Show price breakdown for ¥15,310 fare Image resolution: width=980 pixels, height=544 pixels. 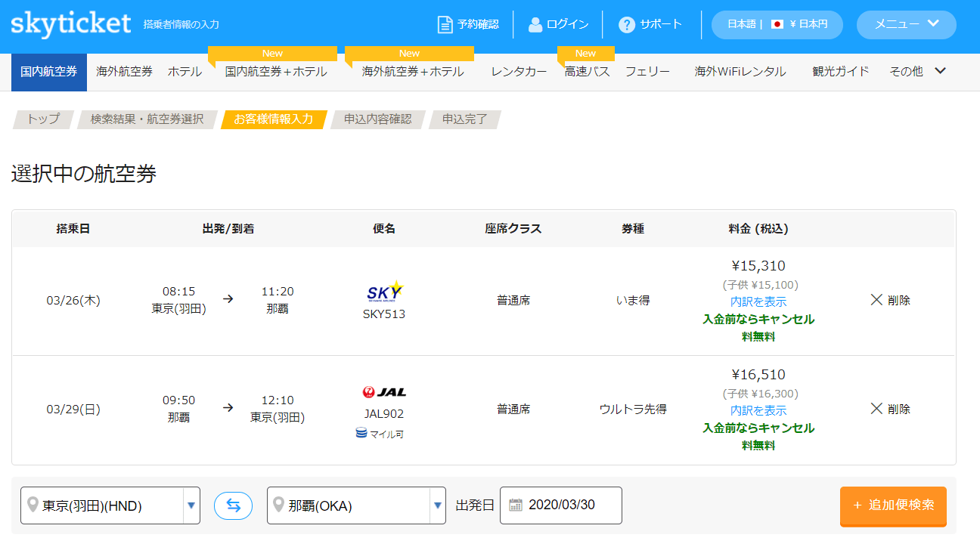pos(758,301)
